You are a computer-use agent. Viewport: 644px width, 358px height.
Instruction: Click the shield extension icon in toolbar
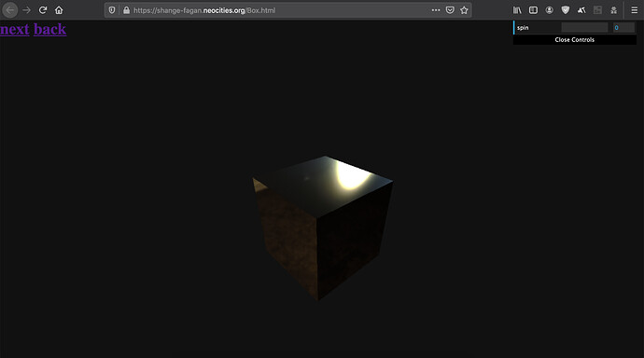pyautogui.click(x=566, y=10)
